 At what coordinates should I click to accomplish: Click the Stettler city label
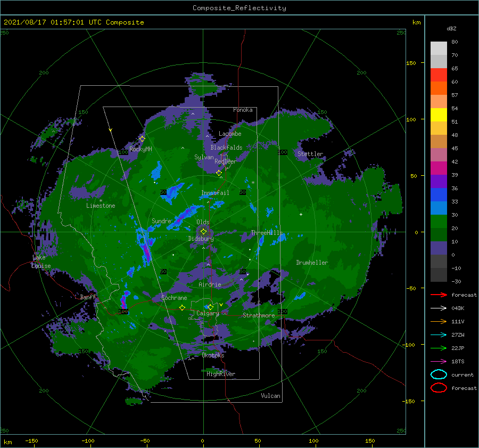click(x=310, y=154)
